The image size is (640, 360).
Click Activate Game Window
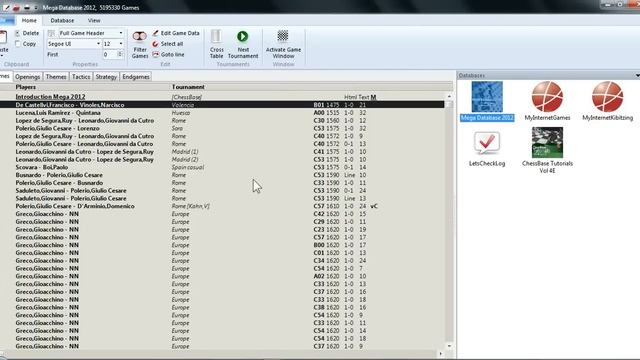(x=283, y=44)
